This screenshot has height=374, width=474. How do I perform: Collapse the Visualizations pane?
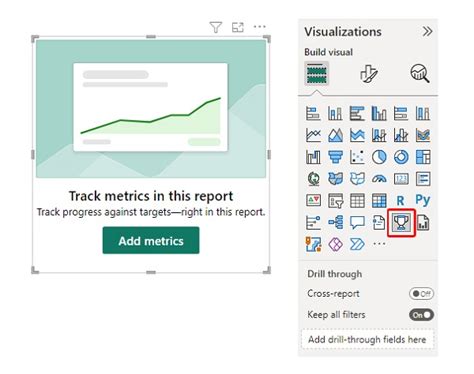click(x=427, y=32)
